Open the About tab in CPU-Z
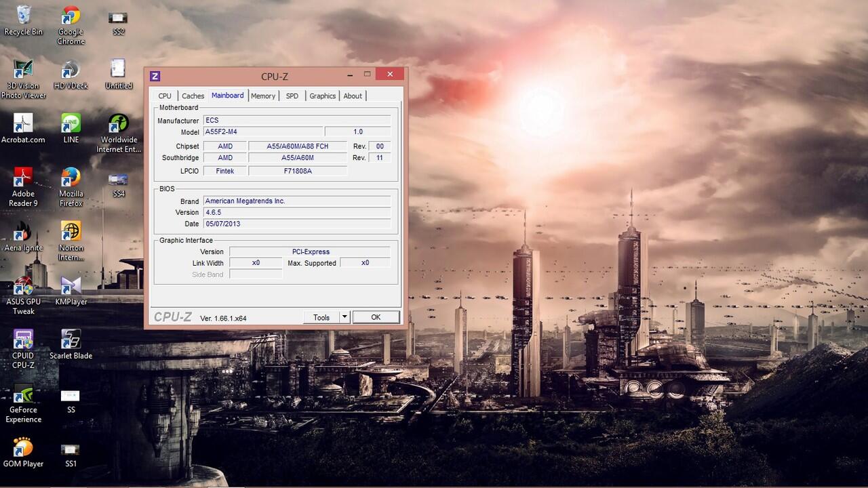Screen dimensions: 868x488 [353, 96]
